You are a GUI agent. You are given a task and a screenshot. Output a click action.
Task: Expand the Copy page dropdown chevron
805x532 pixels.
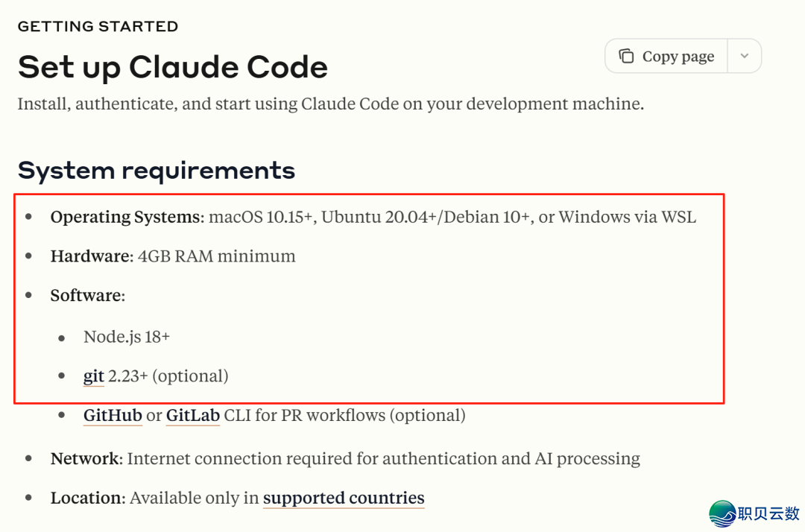744,57
